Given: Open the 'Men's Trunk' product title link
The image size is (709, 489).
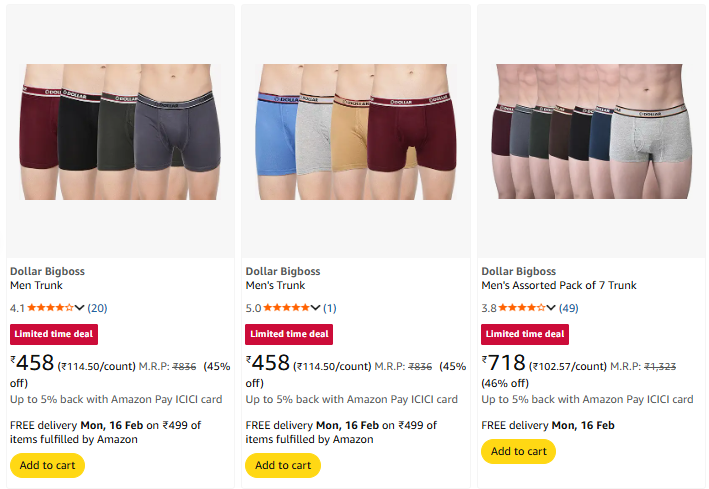Looking at the screenshot, I should 275,286.
